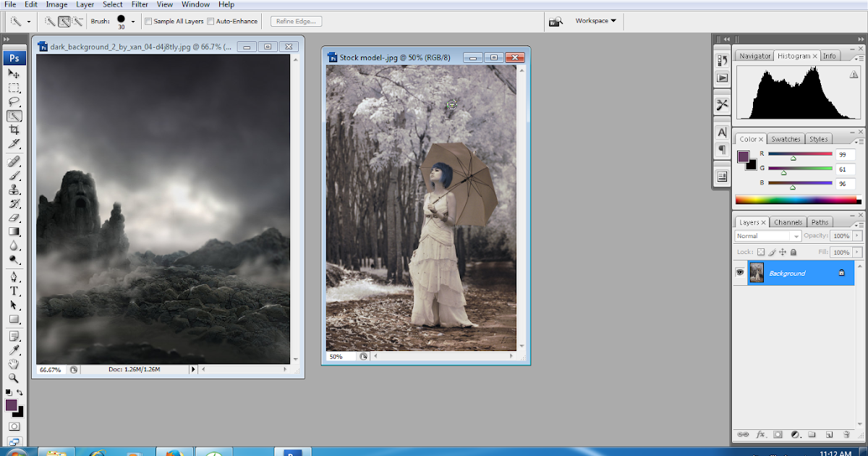Hide the Background layer visibility

pos(739,272)
